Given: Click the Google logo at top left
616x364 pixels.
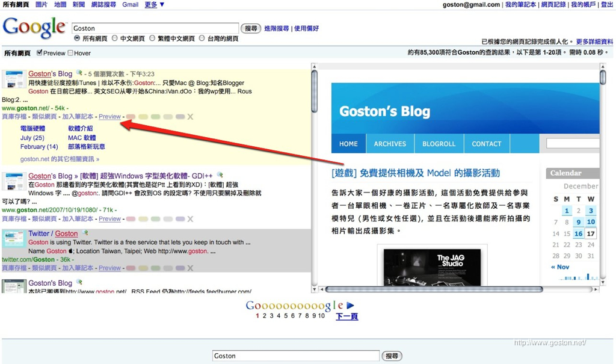Looking at the screenshot, I should (34, 27).
